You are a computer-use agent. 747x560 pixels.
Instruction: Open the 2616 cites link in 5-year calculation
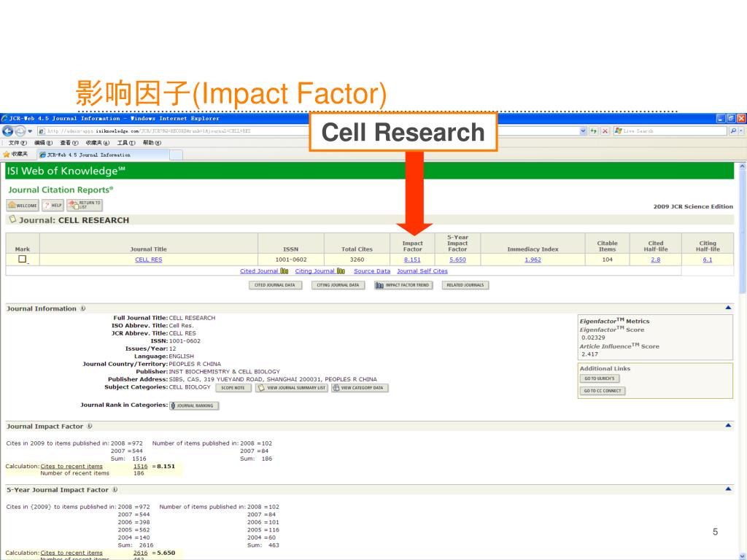[140, 553]
